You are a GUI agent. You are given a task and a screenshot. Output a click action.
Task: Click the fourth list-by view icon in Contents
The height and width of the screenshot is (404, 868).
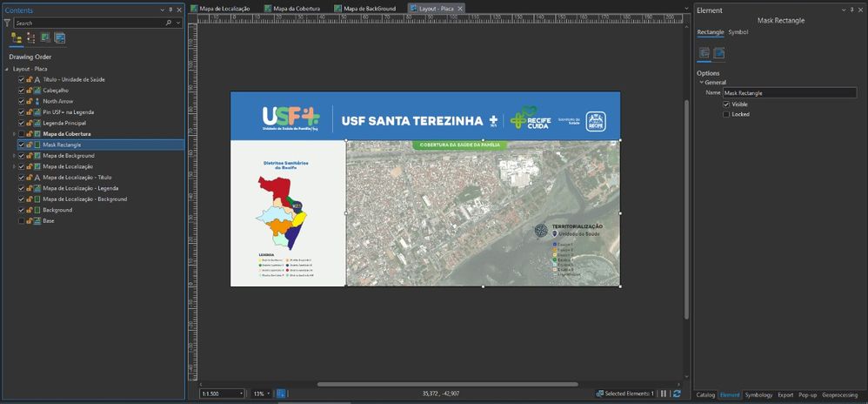click(x=60, y=38)
